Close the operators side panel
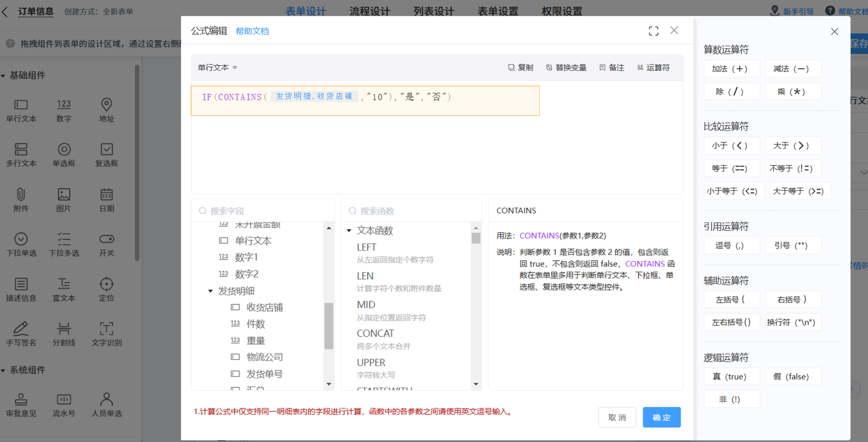The image size is (868, 442). tap(834, 32)
